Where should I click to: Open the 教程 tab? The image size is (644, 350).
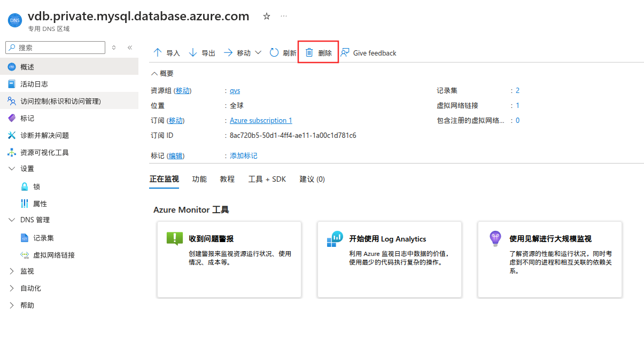point(227,179)
